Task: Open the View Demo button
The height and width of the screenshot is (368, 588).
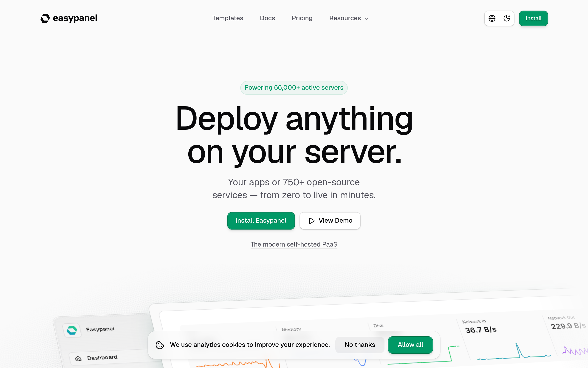Action: pyautogui.click(x=330, y=221)
